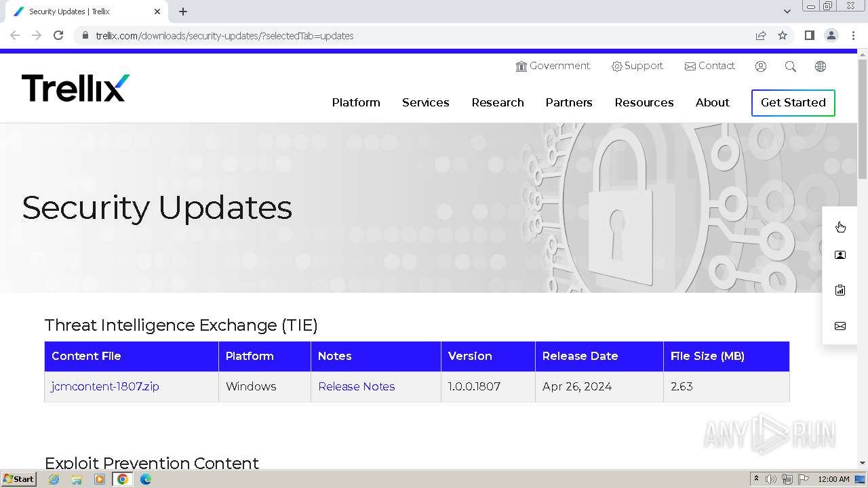Select Chrome in the taskbar
This screenshot has height=488, width=868.
(x=123, y=479)
